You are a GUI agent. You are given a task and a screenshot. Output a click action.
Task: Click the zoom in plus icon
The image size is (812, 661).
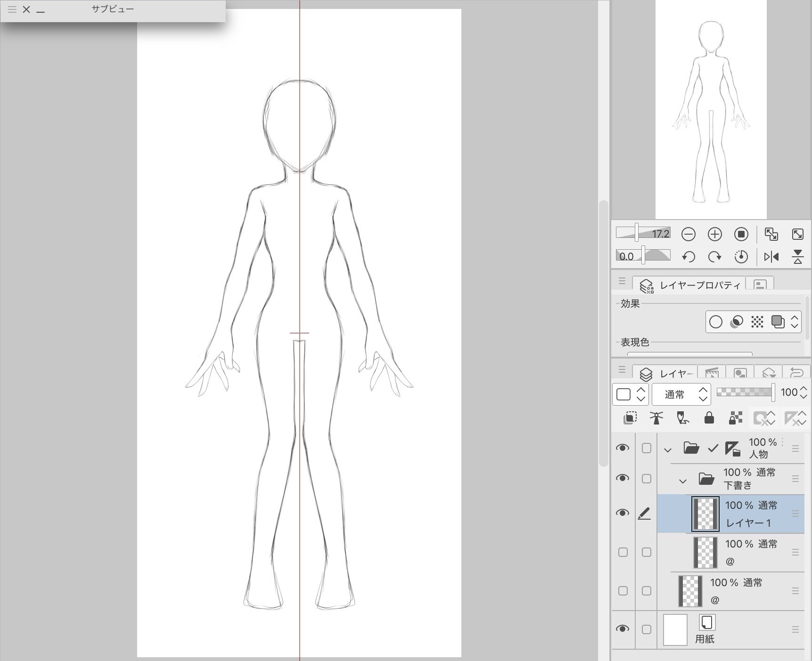pos(714,234)
